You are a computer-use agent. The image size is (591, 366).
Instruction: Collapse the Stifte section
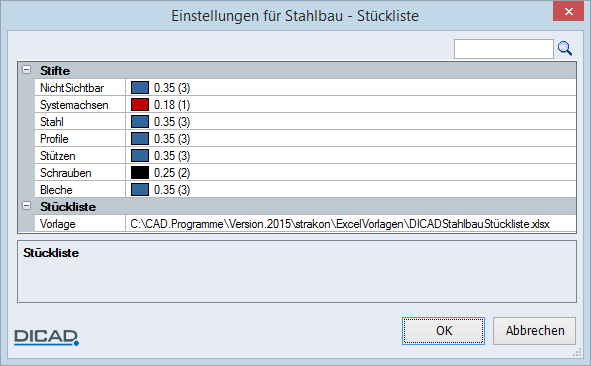tap(26, 70)
